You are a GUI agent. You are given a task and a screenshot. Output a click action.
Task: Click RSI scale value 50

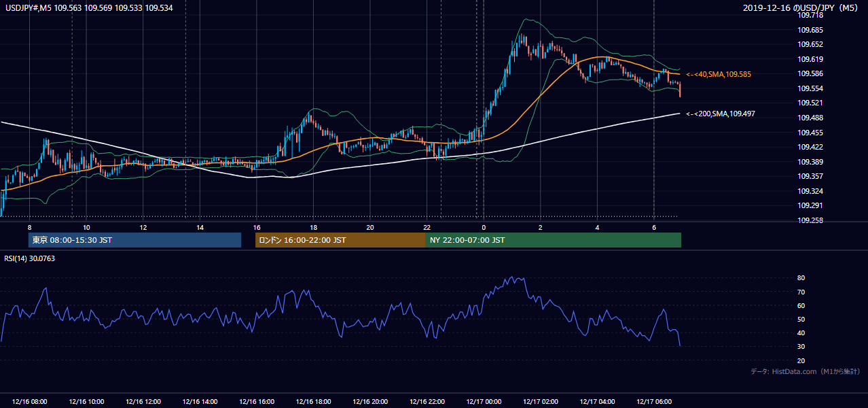point(801,320)
